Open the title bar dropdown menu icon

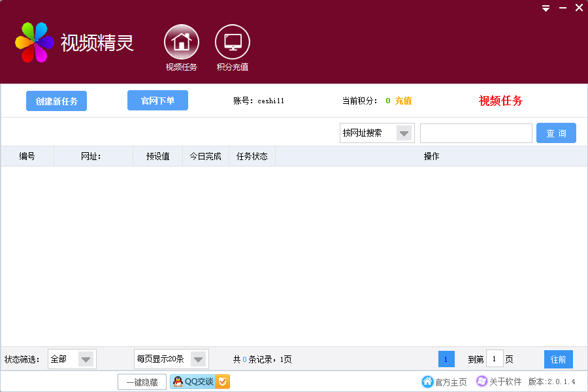pyautogui.click(x=546, y=8)
